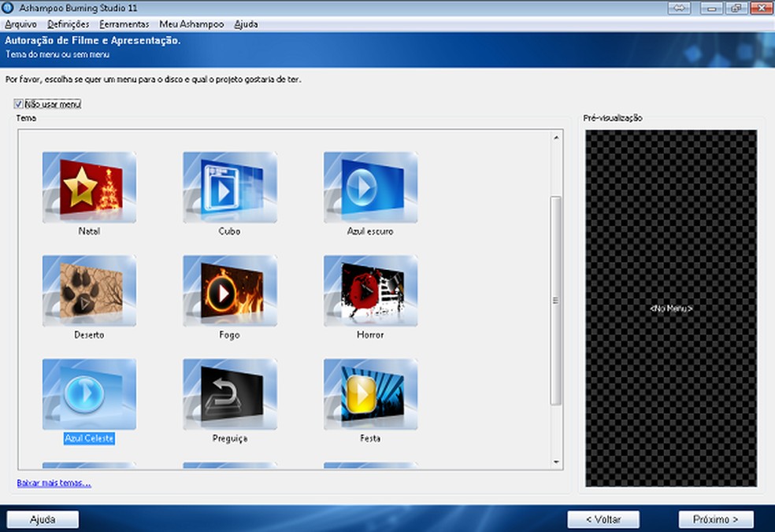Screen dimensions: 775x532
Task: Click the theme list scrollbar thumb
Action: 555,300
